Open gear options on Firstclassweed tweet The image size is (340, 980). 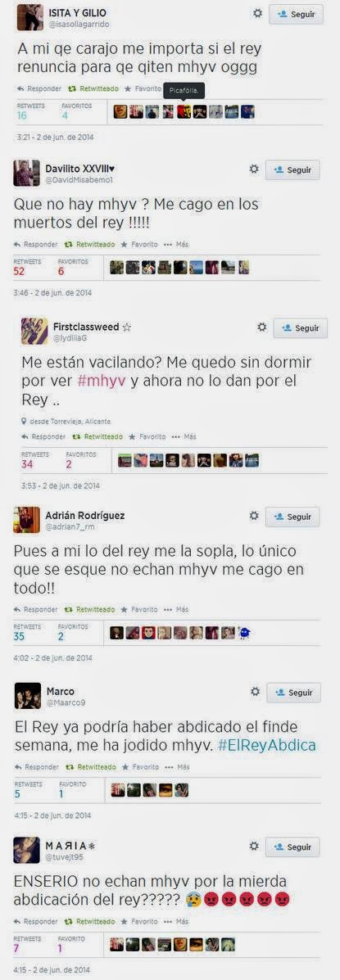coord(262,327)
